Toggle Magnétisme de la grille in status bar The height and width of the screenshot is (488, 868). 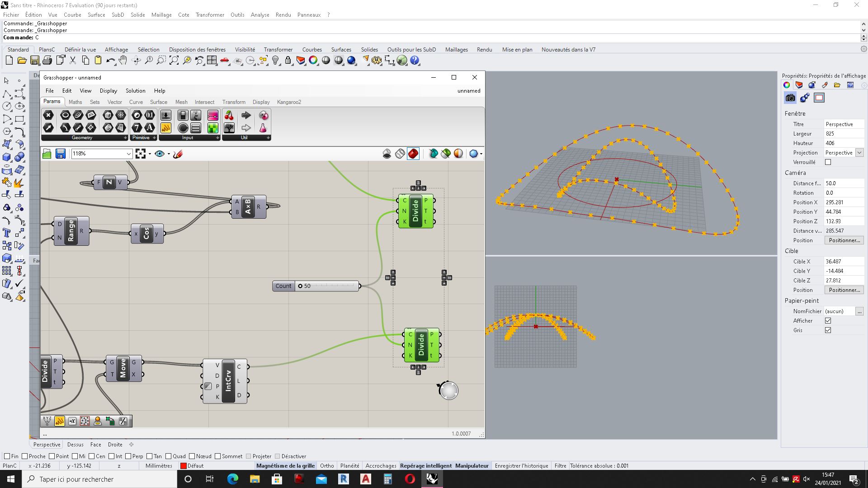285,466
